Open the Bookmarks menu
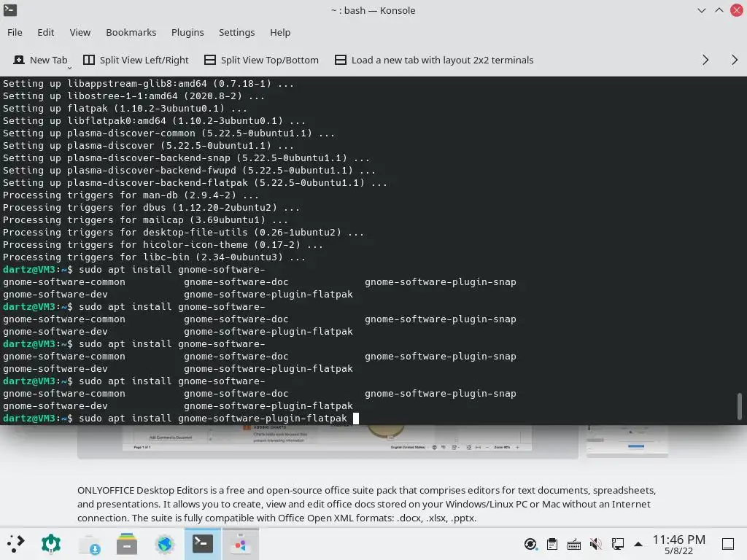Viewport: 747px width, 560px height. click(x=131, y=32)
